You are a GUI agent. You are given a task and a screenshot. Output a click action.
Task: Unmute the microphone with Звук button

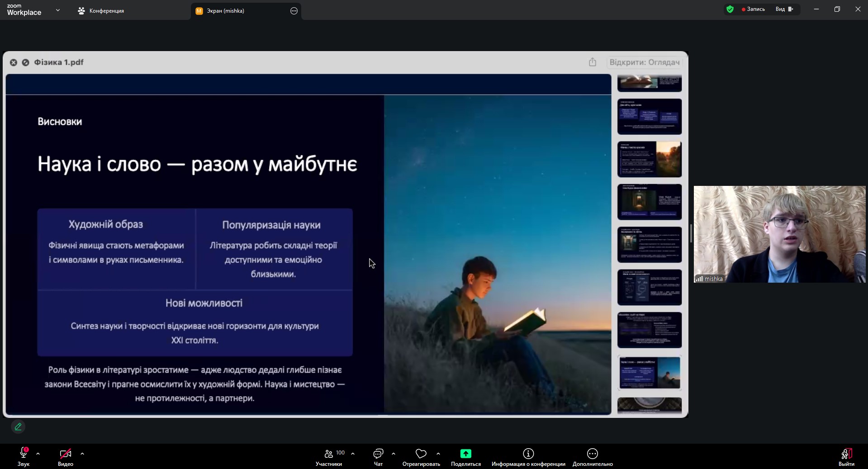pos(24,454)
